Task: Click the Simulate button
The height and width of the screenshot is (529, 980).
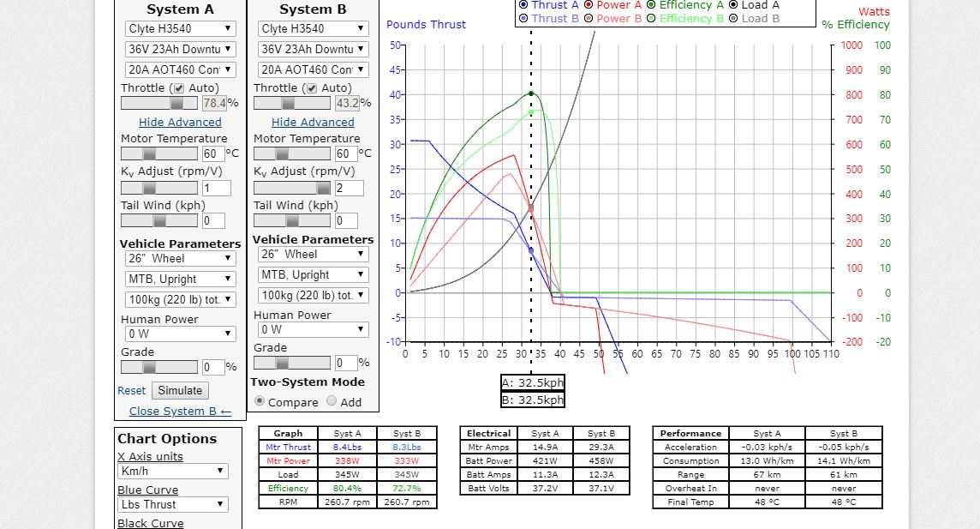Action: (180, 390)
